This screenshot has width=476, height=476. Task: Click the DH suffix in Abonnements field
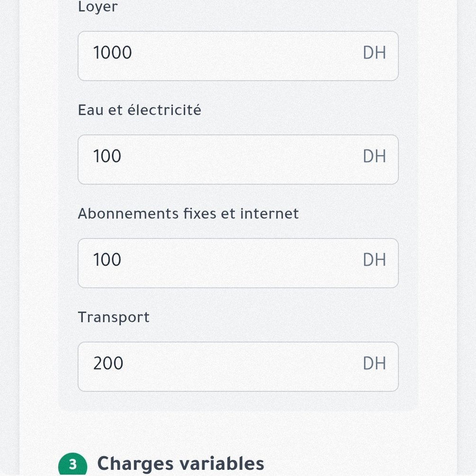(x=374, y=260)
